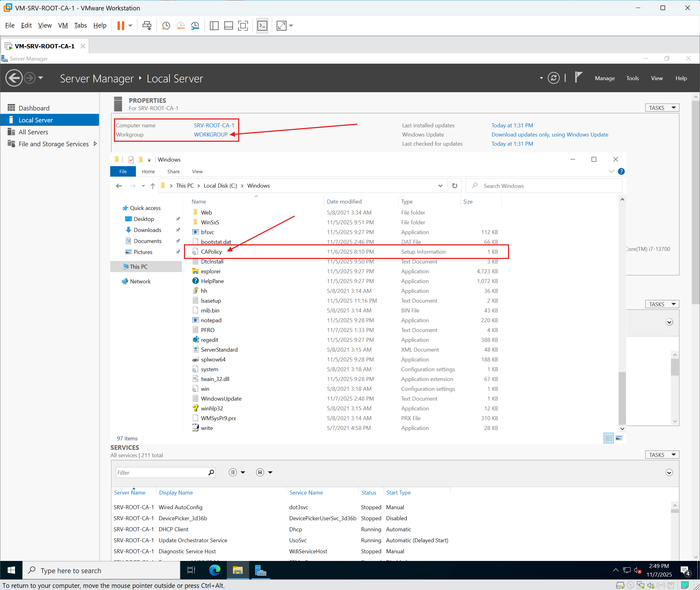700x590 pixels.
Task: Unpin Downloads from Quick access
Action: pyautogui.click(x=178, y=230)
